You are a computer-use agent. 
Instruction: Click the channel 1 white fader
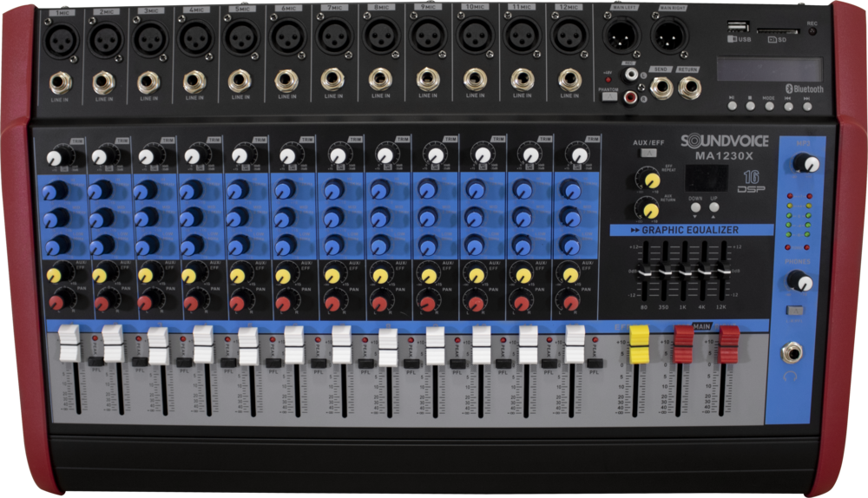(x=69, y=343)
